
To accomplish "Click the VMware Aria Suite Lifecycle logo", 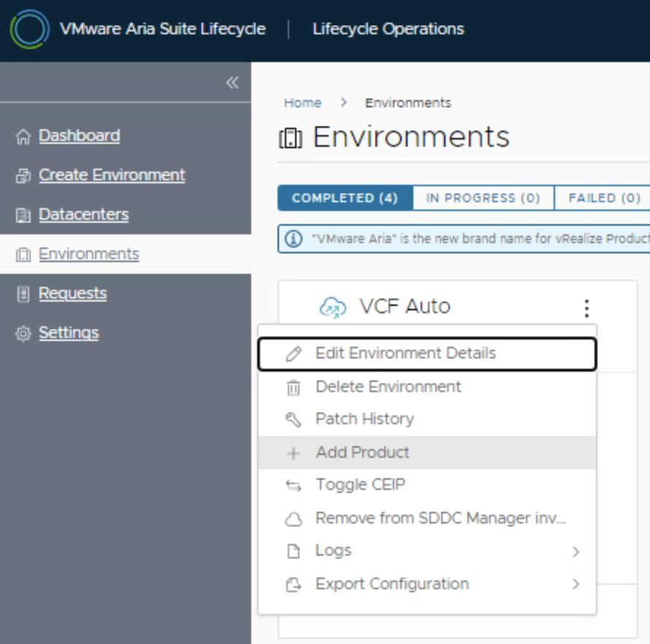I will coord(29,30).
